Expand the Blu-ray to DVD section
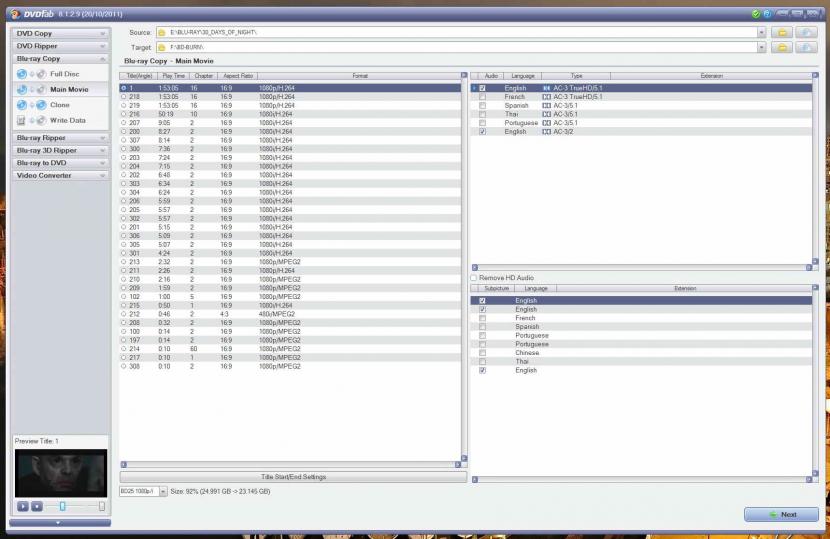This screenshot has width=830, height=539. pyautogui.click(x=60, y=163)
